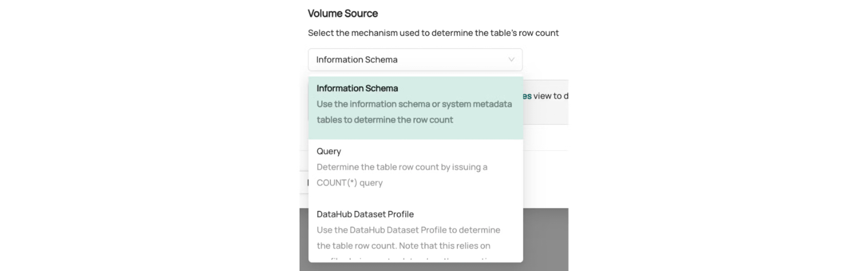Screen dimensions: 868x271
Task: Click the dark gray overlay behind the dropdown
Action: [545, 237]
